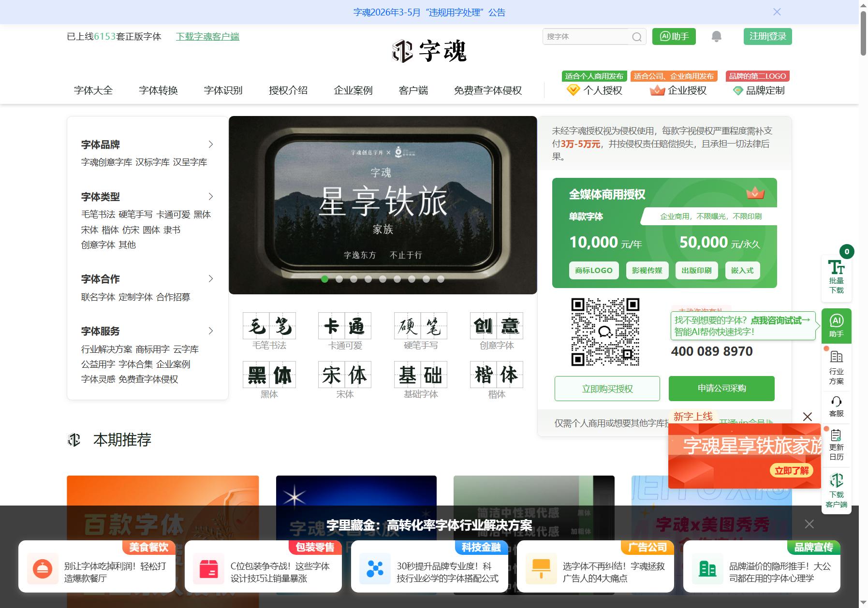Click the 出版印刷 tag

[x=696, y=271]
